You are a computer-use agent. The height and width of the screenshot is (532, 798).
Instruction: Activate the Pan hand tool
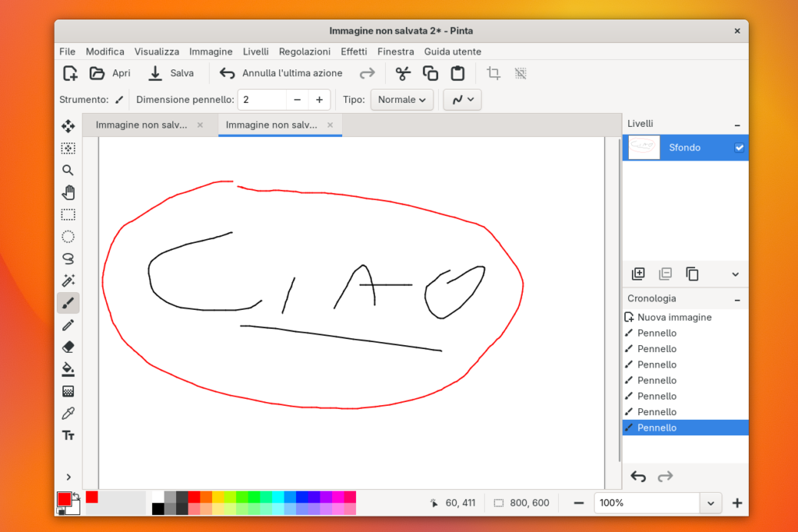click(69, 192)
